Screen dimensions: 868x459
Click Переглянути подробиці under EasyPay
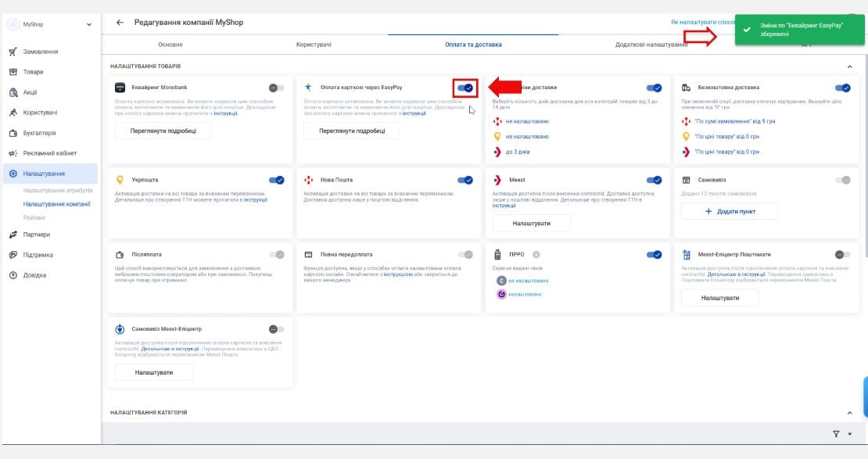(x=352, y=131)
